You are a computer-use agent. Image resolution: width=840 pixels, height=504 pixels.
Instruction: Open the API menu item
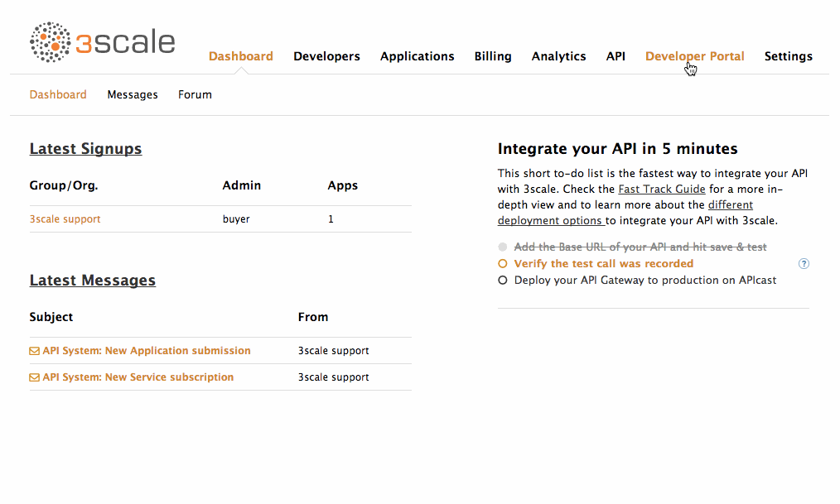click(616, 56)
